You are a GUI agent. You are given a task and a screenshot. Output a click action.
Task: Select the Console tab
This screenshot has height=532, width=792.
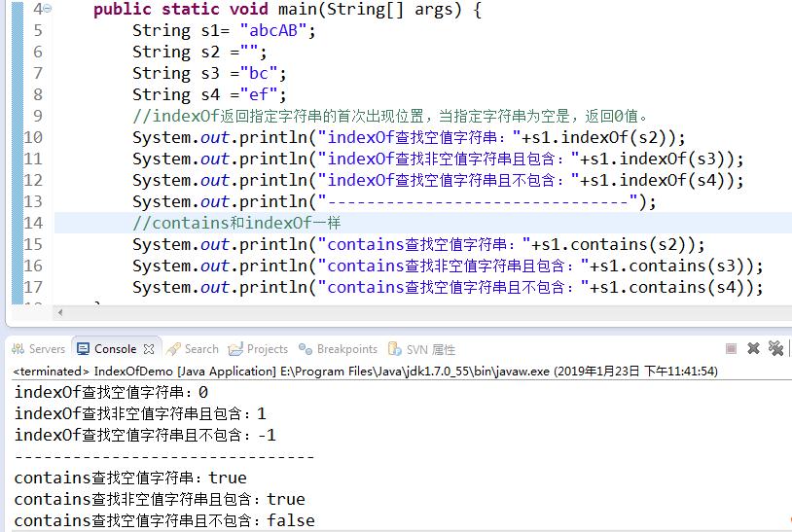(x=116, y=349)
